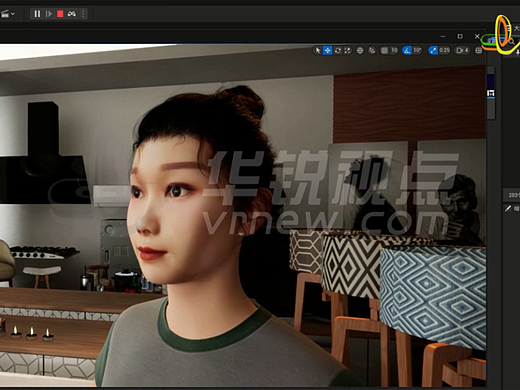Stop the play session with red square
520x390 pixels.
[x=60, y=14]
